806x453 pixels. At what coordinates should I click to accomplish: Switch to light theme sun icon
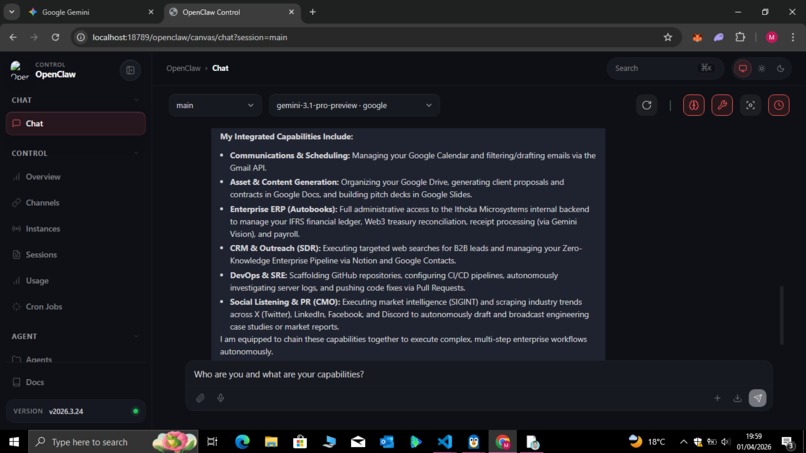pyautogui.click(x=762, y=68)
